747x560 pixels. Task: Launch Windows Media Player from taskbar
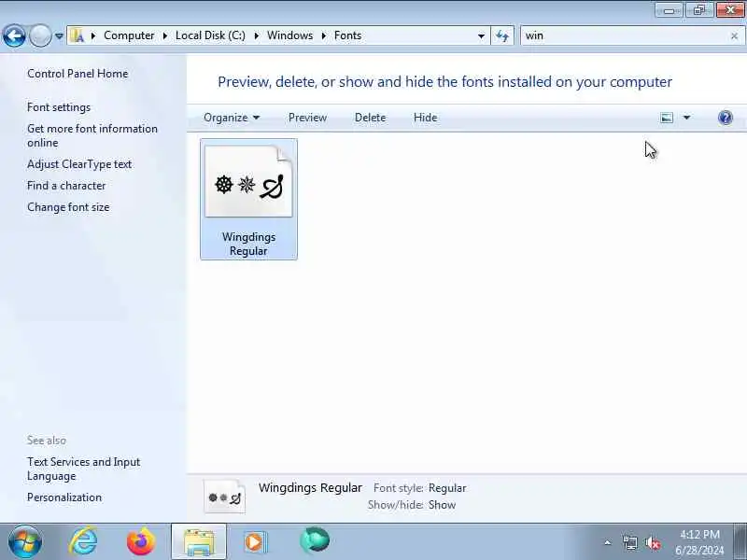pos(256,541)
